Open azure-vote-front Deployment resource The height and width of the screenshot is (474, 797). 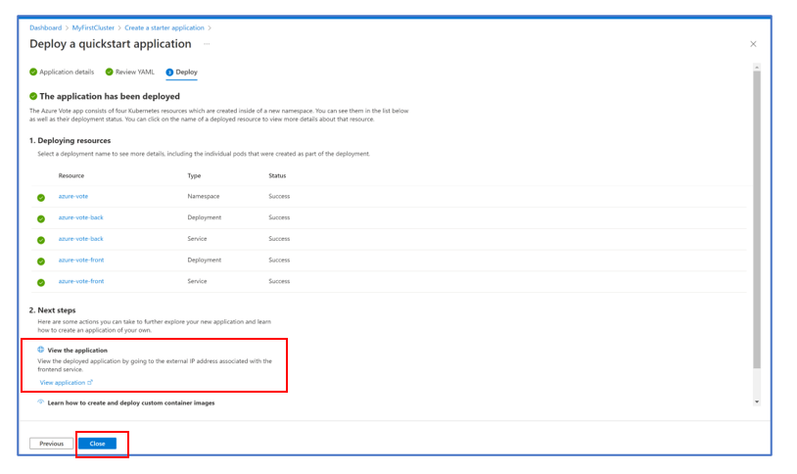click(x=81, y=260)
